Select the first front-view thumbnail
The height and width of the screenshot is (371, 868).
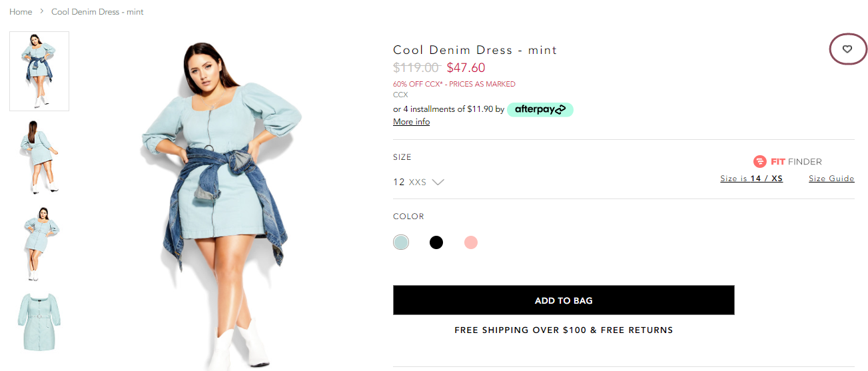[39, 71]
